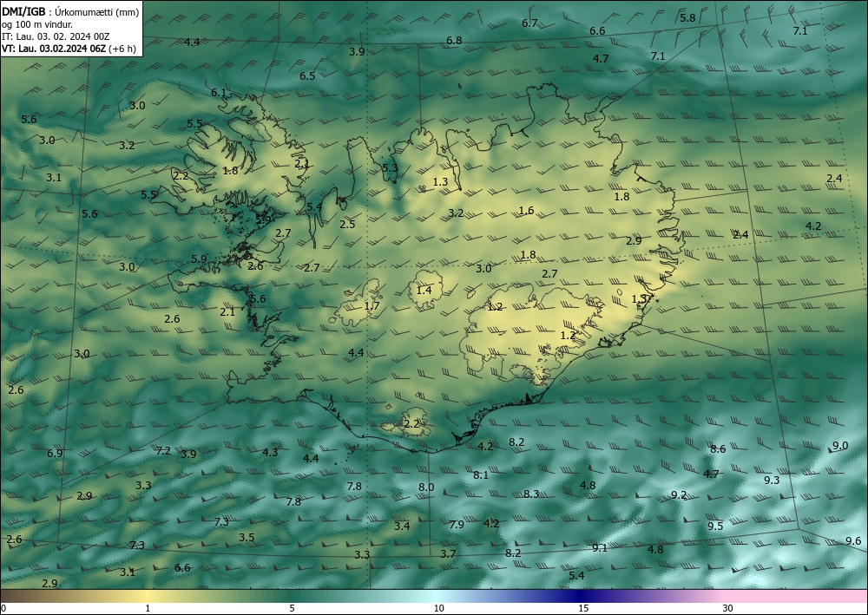Click the 2.5 value label
Viewport: 868px width, 615px height.
pos(348,224)
